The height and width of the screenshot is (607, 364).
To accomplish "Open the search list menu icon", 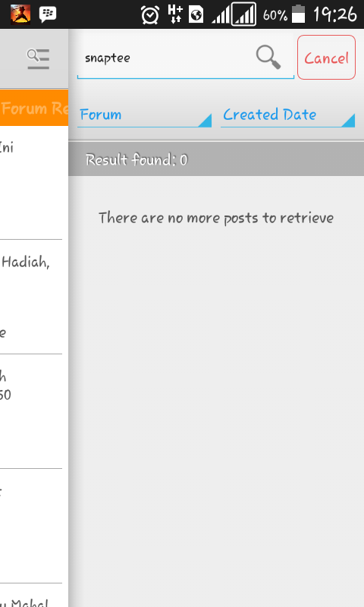I will (x=38, y=59).
